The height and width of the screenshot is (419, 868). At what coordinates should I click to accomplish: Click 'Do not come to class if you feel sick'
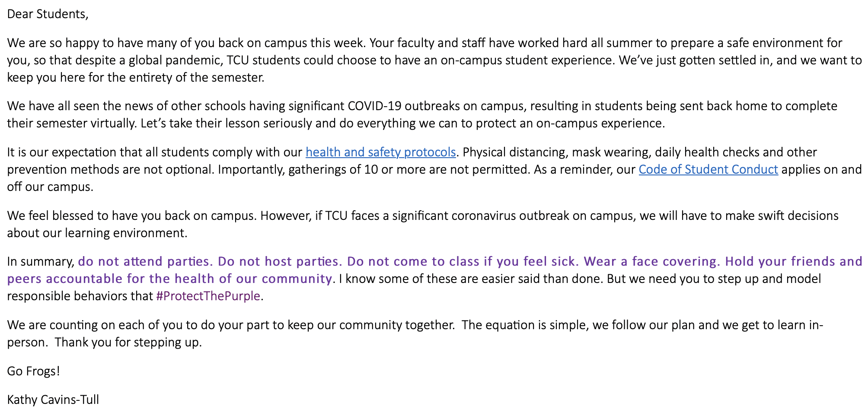462,262
